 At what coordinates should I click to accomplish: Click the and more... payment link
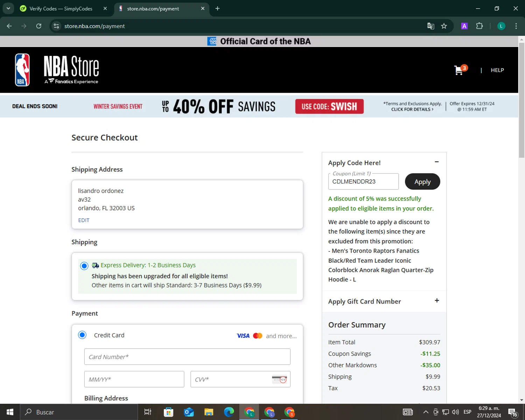281,336
